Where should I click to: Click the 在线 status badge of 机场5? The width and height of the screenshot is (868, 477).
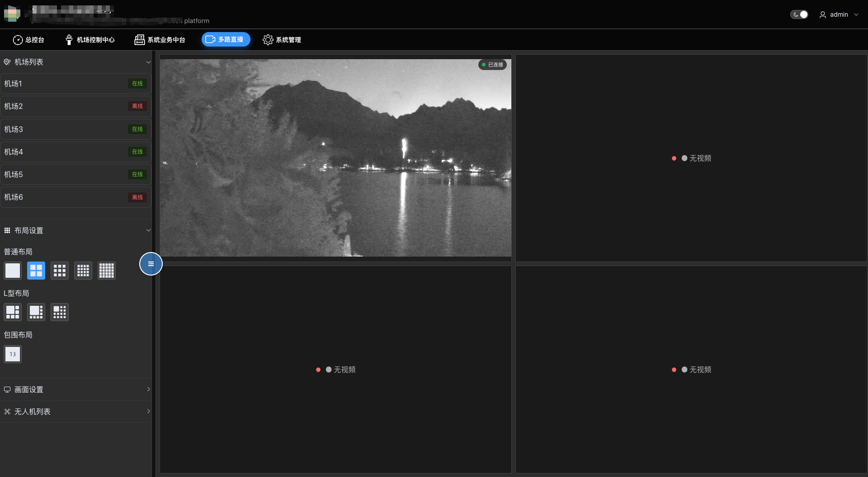click(137, 174)
